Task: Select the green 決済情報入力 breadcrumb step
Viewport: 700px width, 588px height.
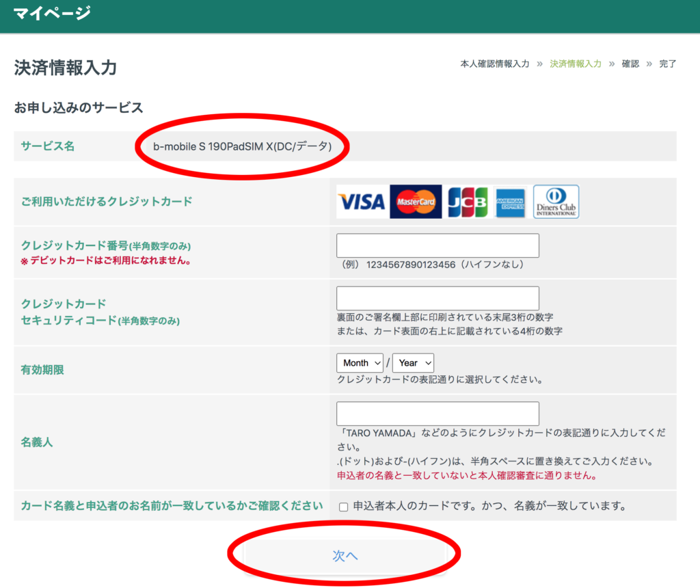Action: [x=576, y=64]
